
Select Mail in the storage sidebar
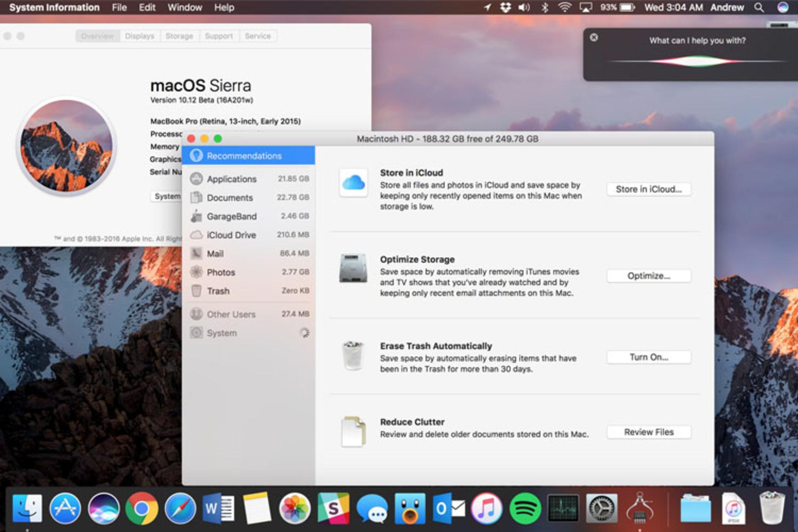point(249,254)
